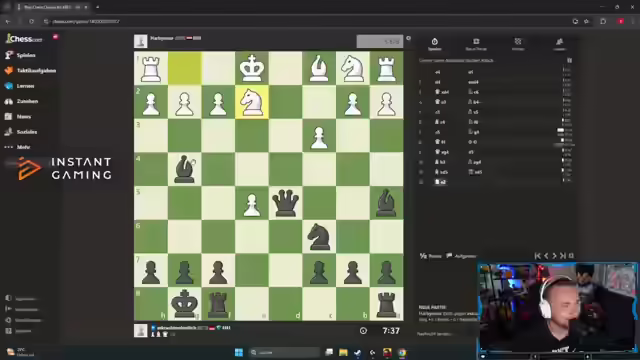The height and width of the screenshot is (360, 640).
Task: Resign with the Aufgeben button
Action: pyautogui.click(x=461, y=256)
